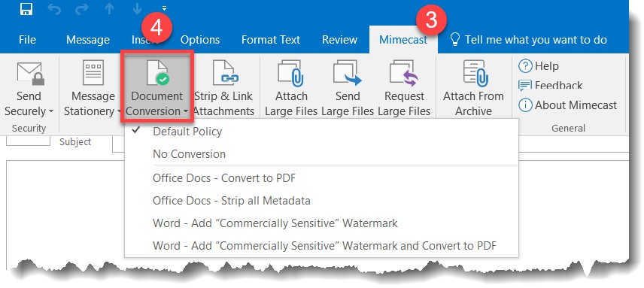Toggle the Document Conversion dropdown arrow

pos(186,111)
